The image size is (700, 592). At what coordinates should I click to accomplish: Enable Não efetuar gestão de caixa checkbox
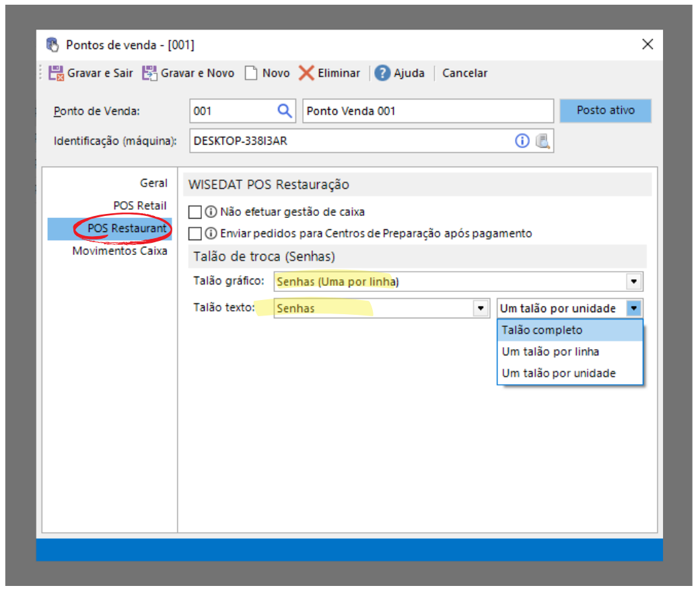coord(195,212)
